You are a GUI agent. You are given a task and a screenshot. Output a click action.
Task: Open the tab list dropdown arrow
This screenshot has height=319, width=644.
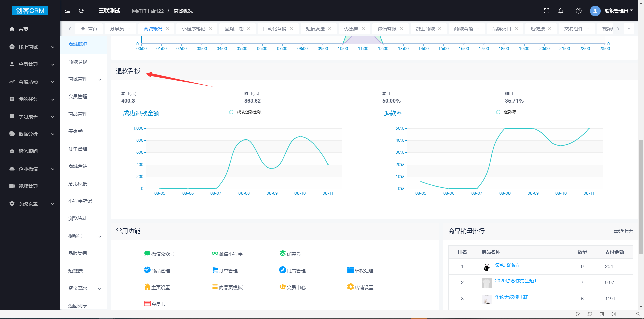coord(629,29)
